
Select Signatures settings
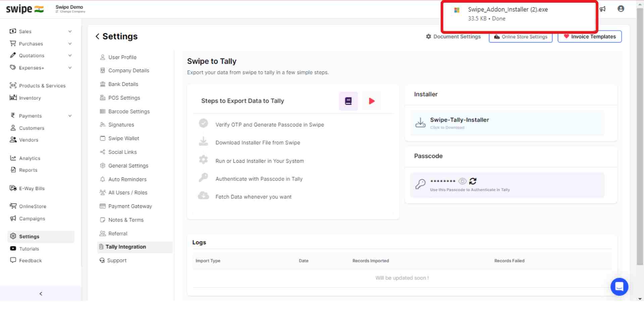click(x=117, y=125)
